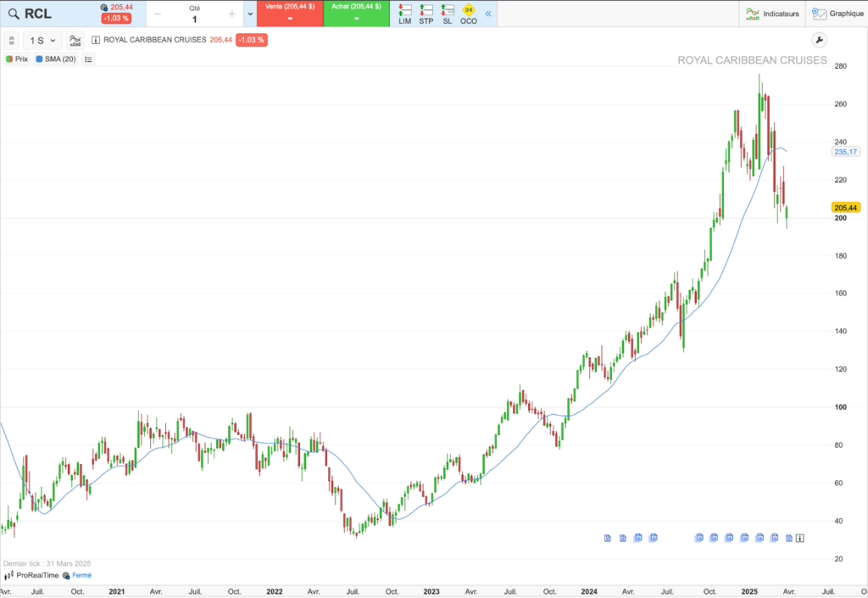The image size is (868, 598).
Task: Click the yellow 205,44 price label on axis
Action: (x=845, y=208)
